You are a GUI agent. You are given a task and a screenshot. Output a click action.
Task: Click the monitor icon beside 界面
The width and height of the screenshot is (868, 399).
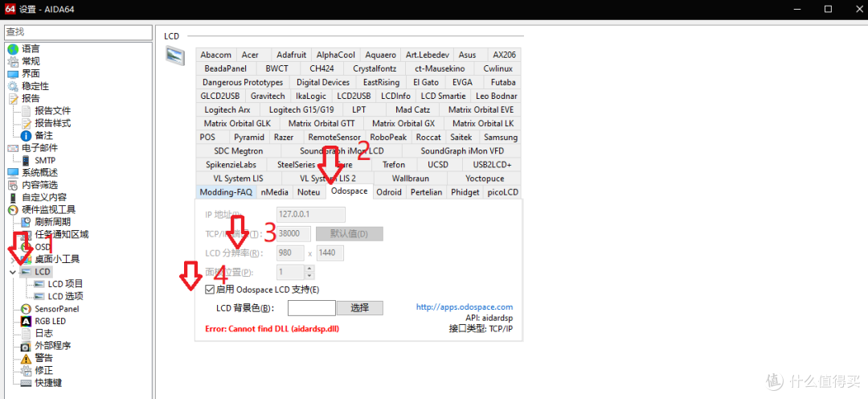pyautogui.click(x=13, y=74)
